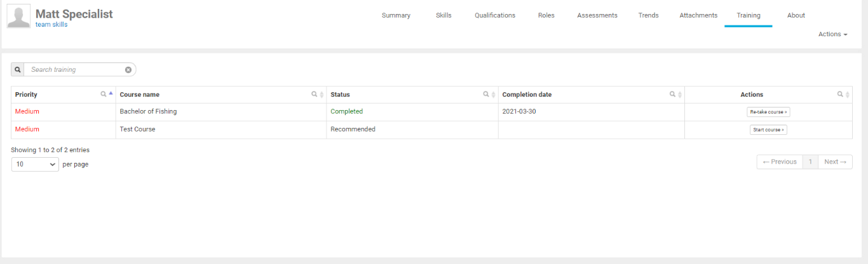Screen dimensions: 868x264
Task: Open the entries per page dropdown
Action: pos(35,164)
